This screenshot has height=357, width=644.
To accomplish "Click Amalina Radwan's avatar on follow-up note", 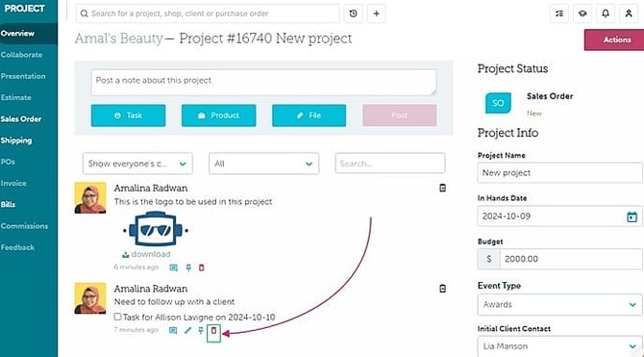I will click(x=90, y=298).
